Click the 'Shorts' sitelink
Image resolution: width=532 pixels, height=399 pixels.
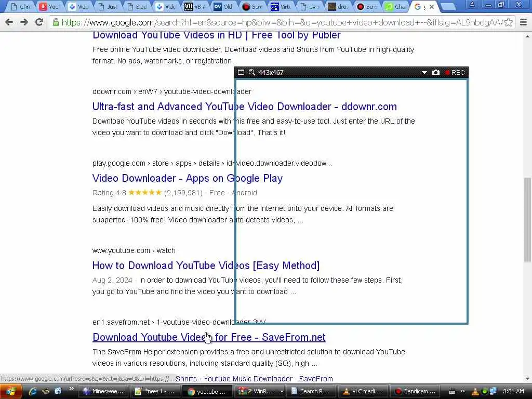point(186,379)
